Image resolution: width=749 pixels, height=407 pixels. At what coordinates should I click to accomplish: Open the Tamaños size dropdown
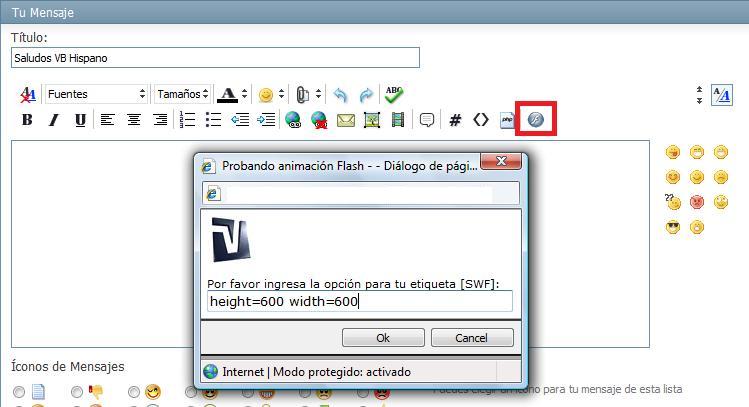tap(182, 94)
